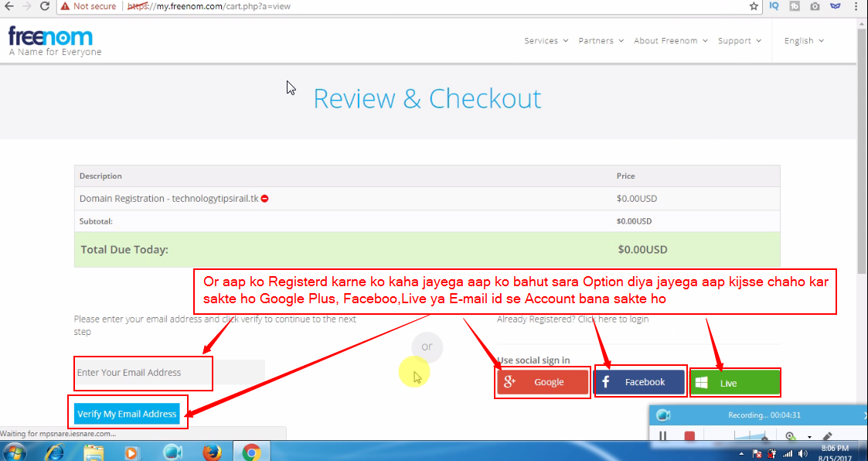Click 'Already Registered? Click here to login'
This screenshot has height=461, width=868.
click(573, 319)
